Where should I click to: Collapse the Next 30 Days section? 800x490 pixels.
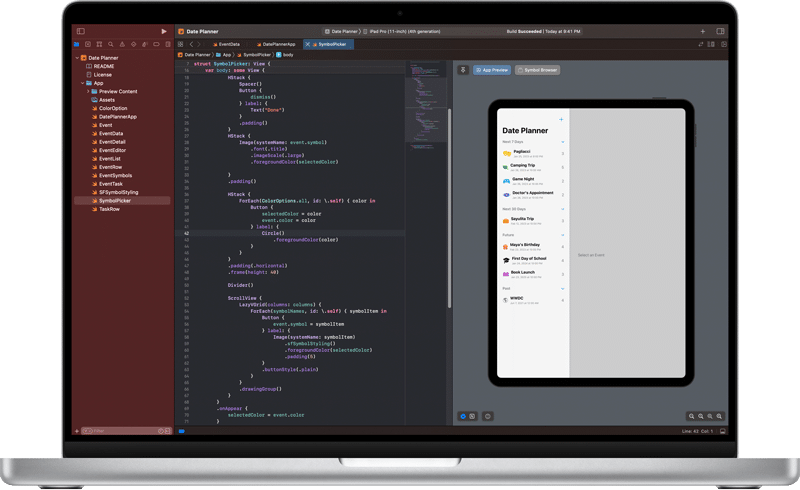pyautogui.click(x=563, y=209)
